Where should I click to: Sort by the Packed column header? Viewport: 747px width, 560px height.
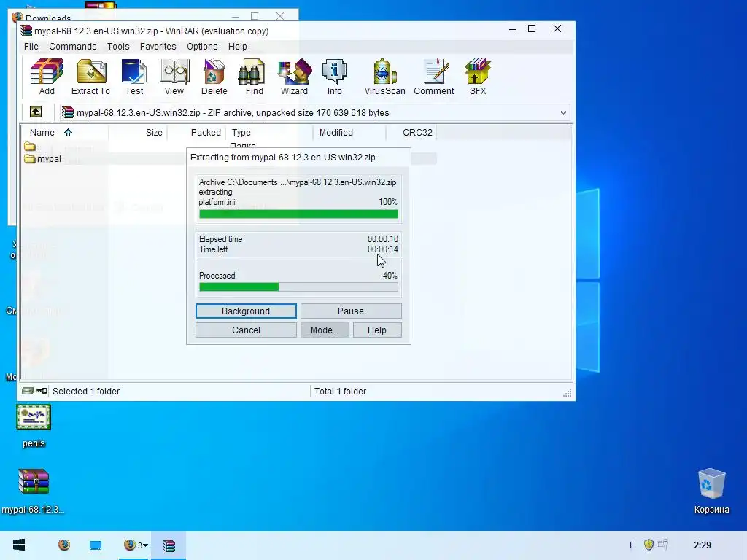pos(196,133)
